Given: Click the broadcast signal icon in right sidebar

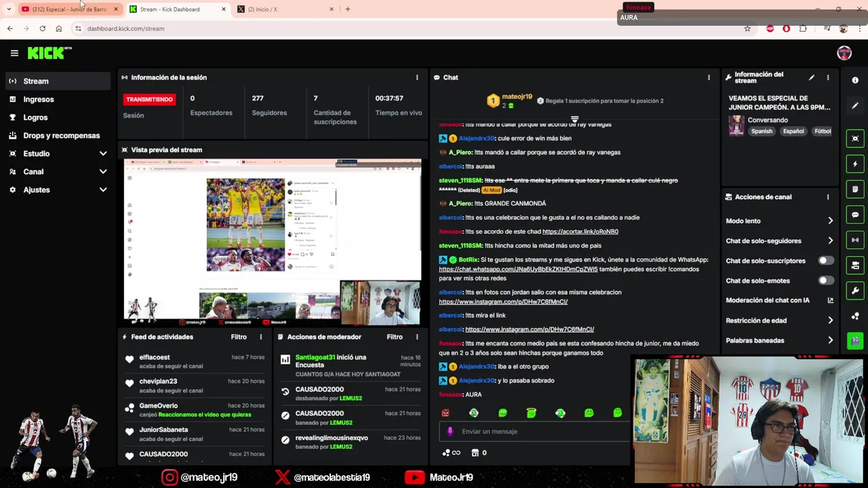Looking at the screenshot, I should point(855,240).
